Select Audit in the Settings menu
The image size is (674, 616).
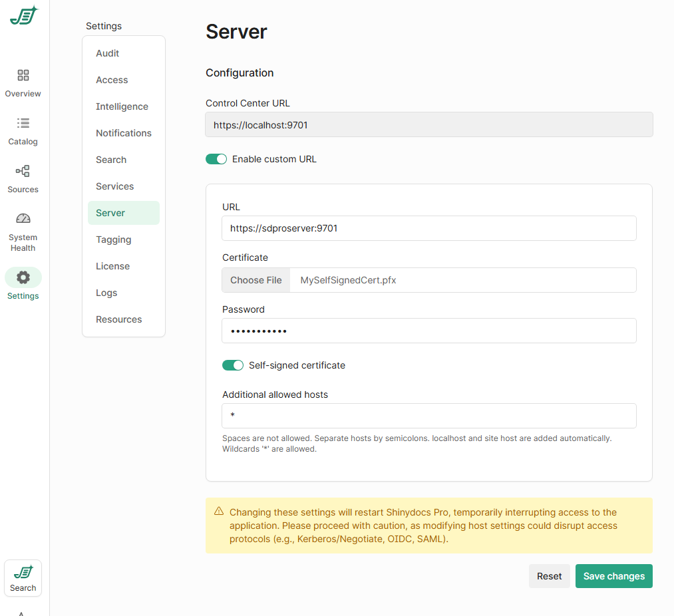[108, 53]
